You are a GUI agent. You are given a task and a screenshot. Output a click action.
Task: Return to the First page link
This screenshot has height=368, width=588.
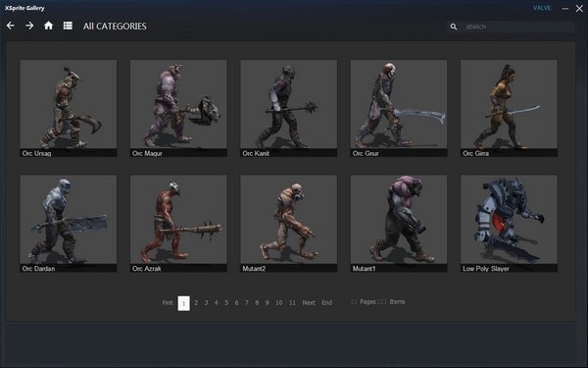point(168,302)
